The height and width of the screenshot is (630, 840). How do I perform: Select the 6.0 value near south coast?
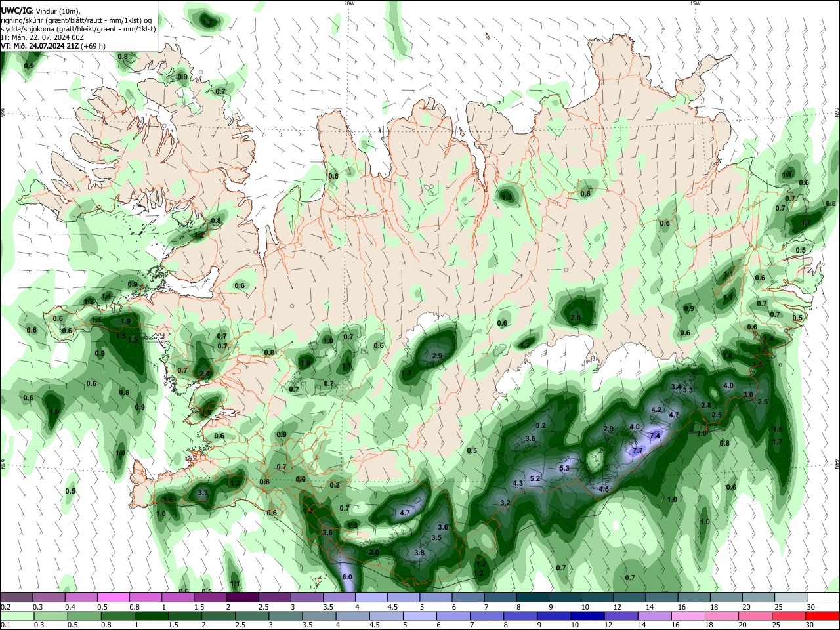347,577
